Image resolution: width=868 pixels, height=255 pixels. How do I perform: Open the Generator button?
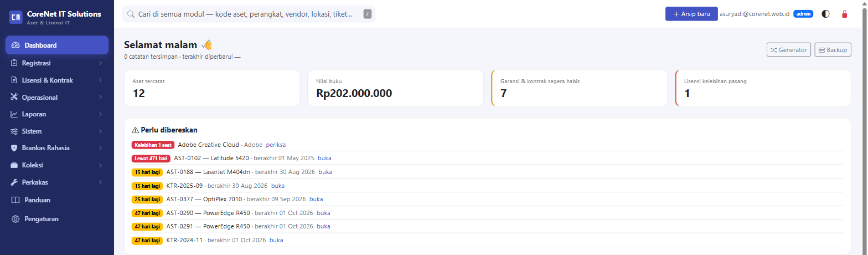[789, 50]
